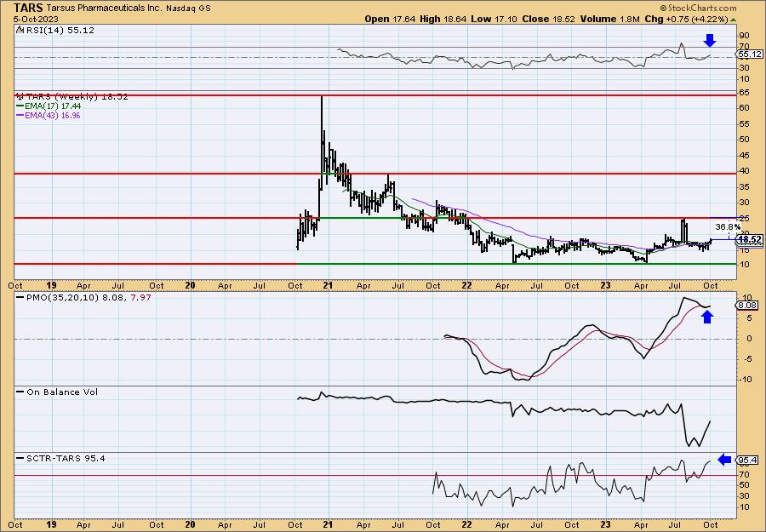This screenshot has height=532, width=766.
Task: Open the StockCharts.com copyright link
Action: 698,8
